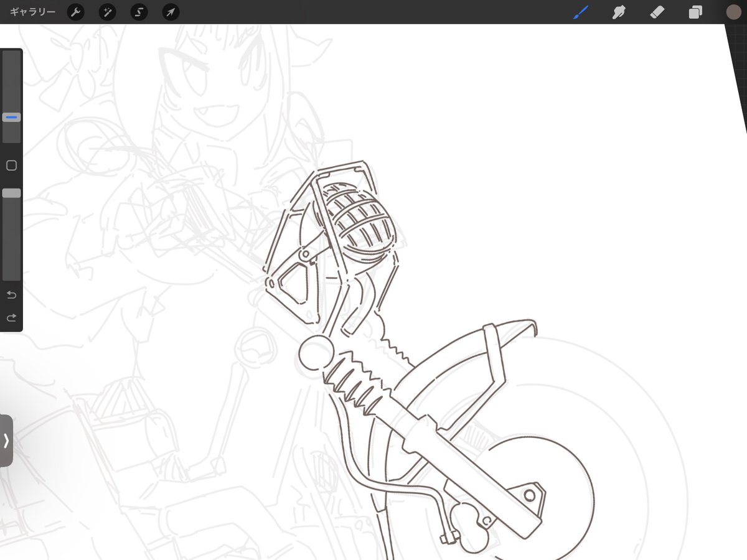The image size is (747, 560).
Task: Redo the last stroke
Action: (x=11, y=318)
